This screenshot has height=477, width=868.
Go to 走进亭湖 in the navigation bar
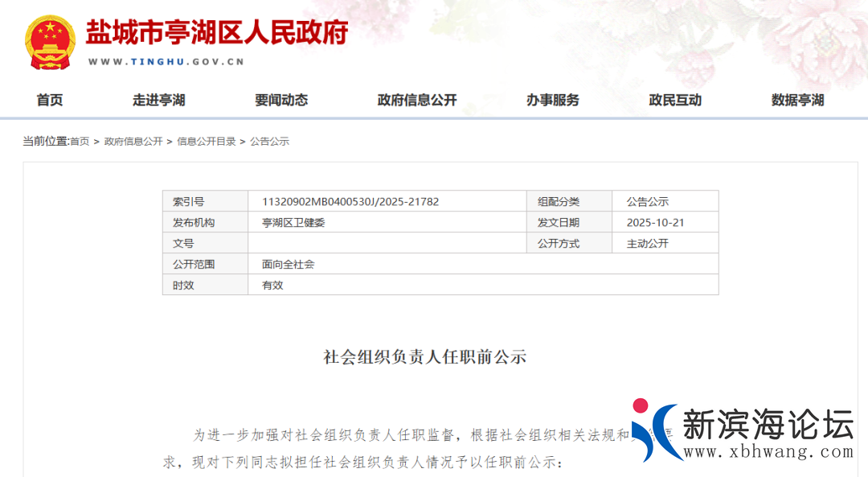pyautogui.click(x=159, y=101)
